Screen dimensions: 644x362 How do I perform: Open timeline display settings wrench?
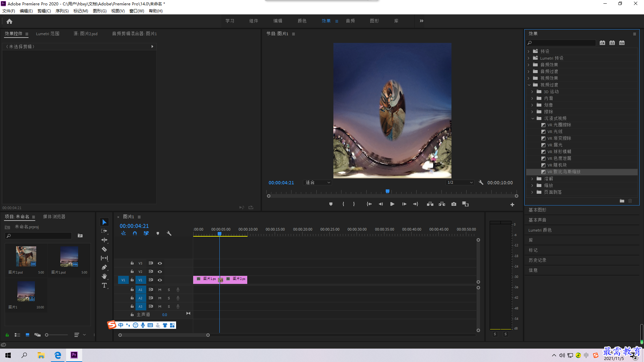[x=169, y=233]
